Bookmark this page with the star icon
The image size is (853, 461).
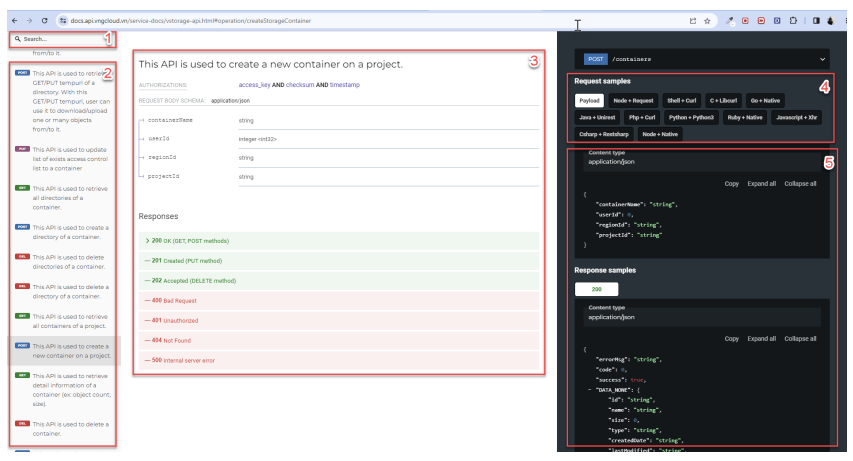pos(708,20)
